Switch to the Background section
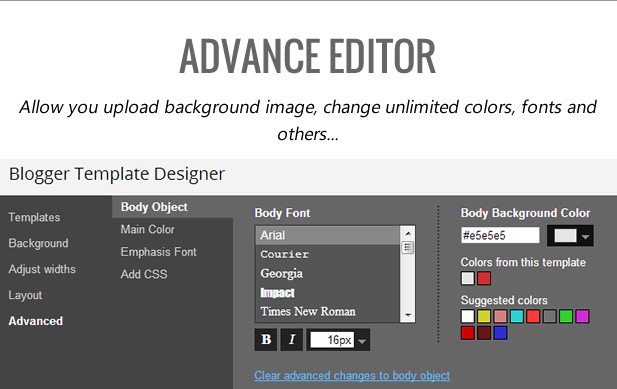The image size is (617, 389). (x=39, y=243)
